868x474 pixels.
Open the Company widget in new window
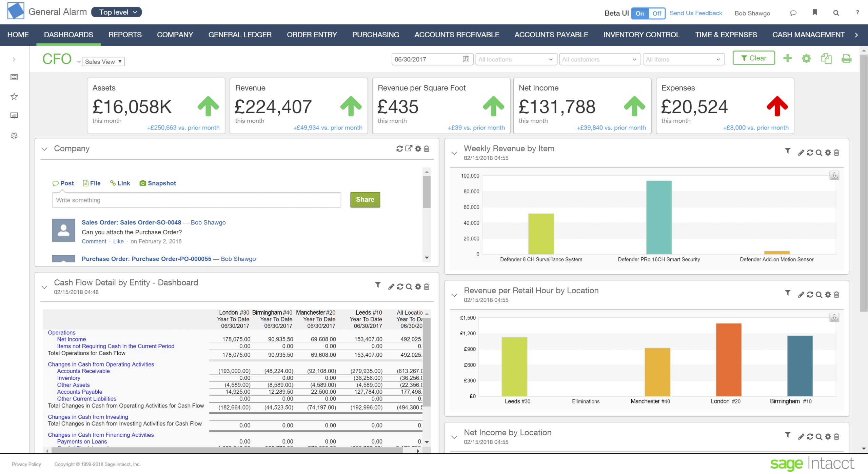409,149
